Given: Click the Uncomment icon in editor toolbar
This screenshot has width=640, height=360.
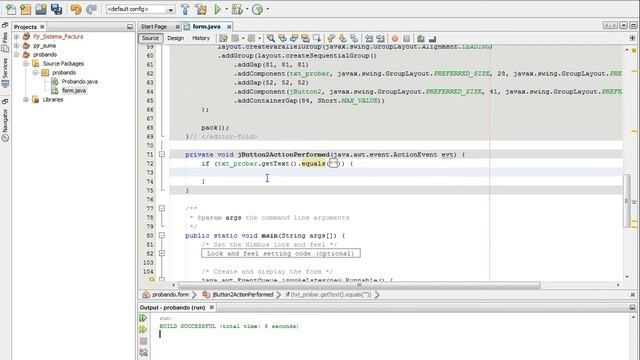Looking at the screenshot, I should point(432,38).
